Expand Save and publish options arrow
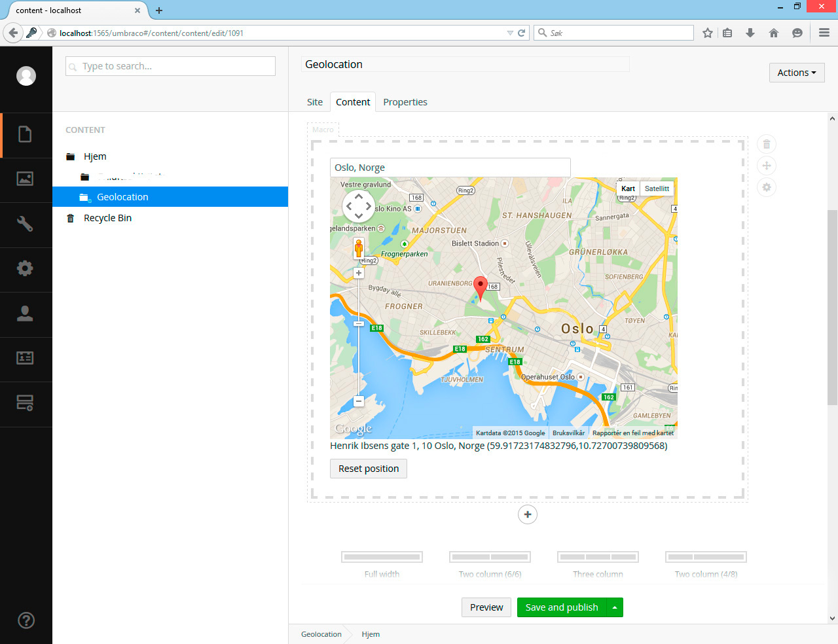Screen dimensions: 838x644 615,607
